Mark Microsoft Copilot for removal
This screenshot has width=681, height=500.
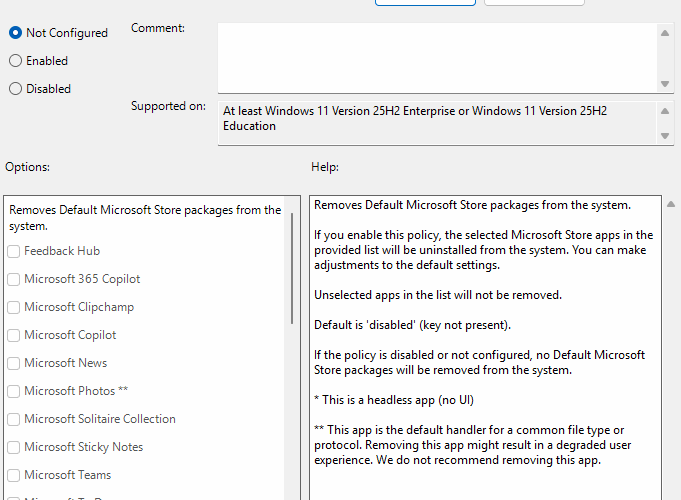14,335
